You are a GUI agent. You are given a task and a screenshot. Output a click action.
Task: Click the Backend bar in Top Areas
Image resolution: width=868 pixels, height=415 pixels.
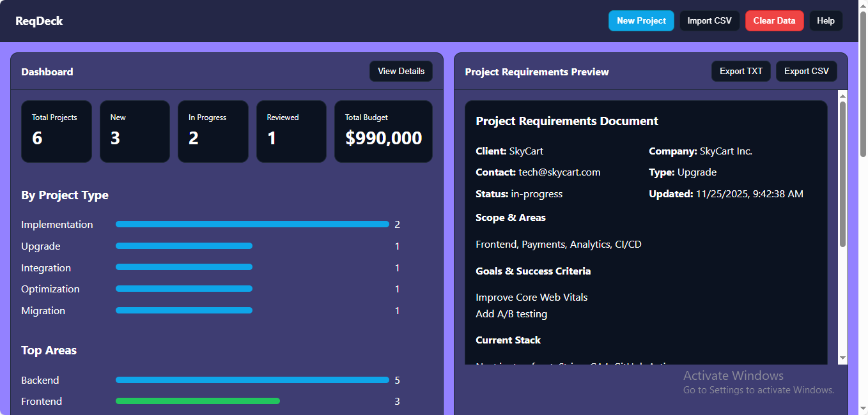tap(252, 380)
